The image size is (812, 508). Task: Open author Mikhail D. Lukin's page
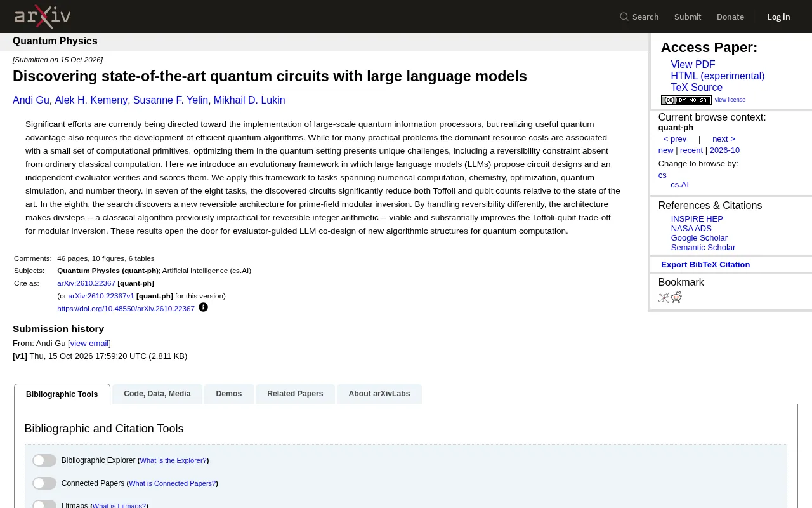coord(249,100)
